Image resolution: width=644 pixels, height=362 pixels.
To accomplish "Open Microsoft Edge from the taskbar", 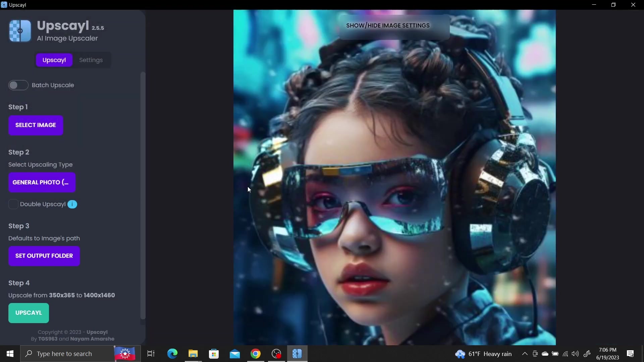I will [172, 354].
